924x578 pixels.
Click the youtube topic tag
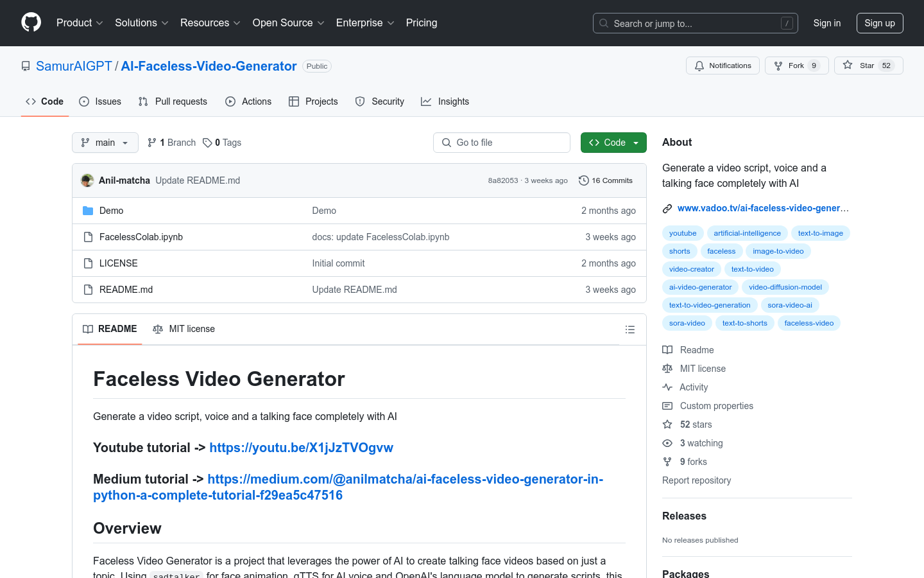[683, 233]
